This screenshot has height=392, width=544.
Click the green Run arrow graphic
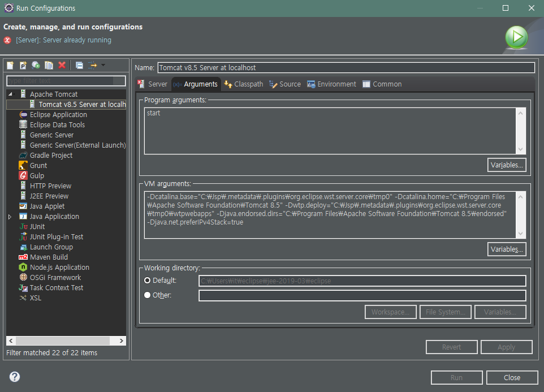pos(516,37)
